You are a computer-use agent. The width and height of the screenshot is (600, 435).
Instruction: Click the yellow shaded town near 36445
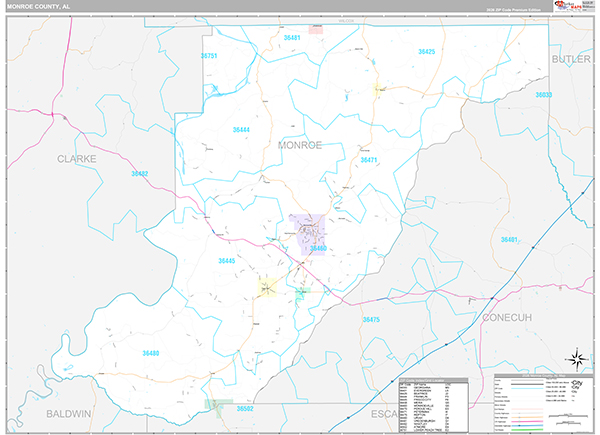click(267, 287)
